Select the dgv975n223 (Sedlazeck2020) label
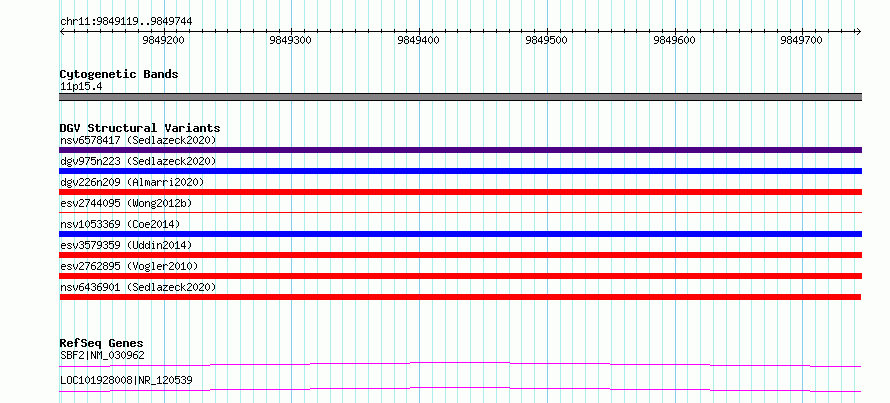The height and width of the screenshot is (403, 890). click(x=138, y=161)
